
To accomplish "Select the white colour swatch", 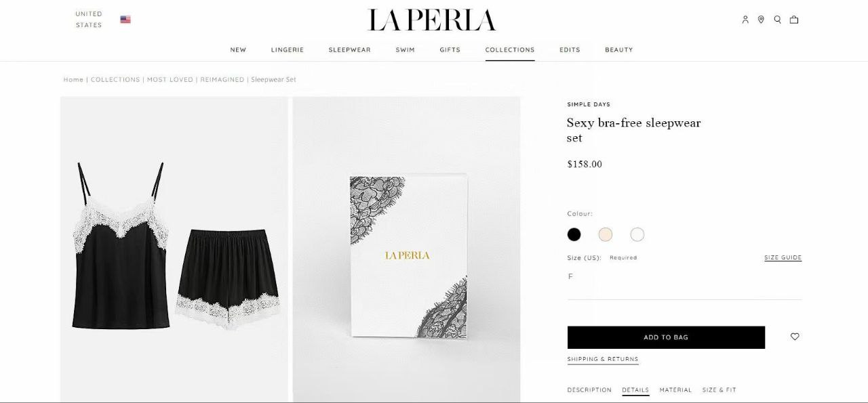I will click(x=637, y=234).
